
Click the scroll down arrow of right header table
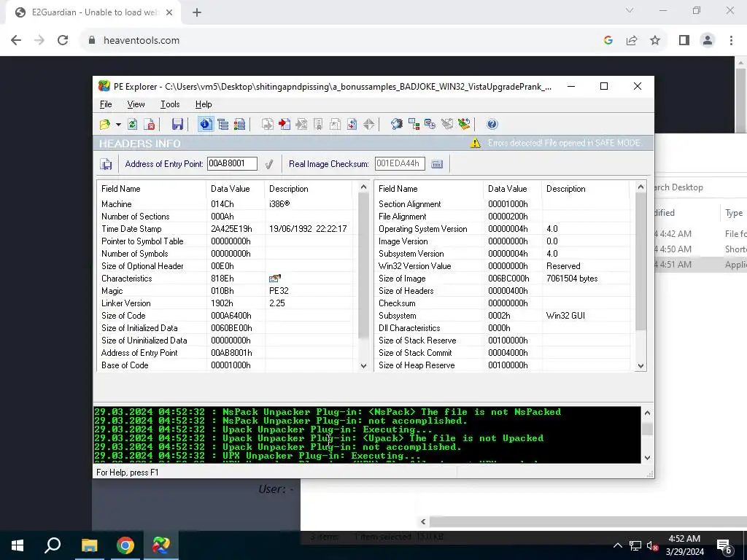640,366
